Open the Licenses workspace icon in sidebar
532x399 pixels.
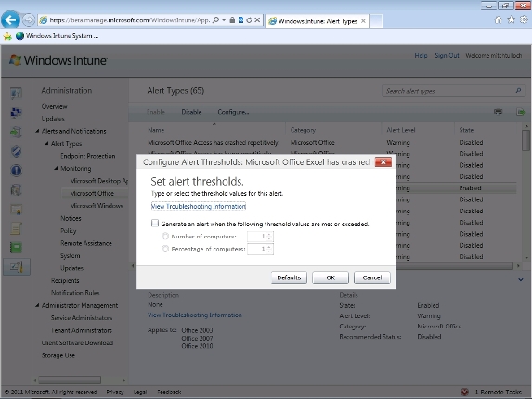point(16,210)
